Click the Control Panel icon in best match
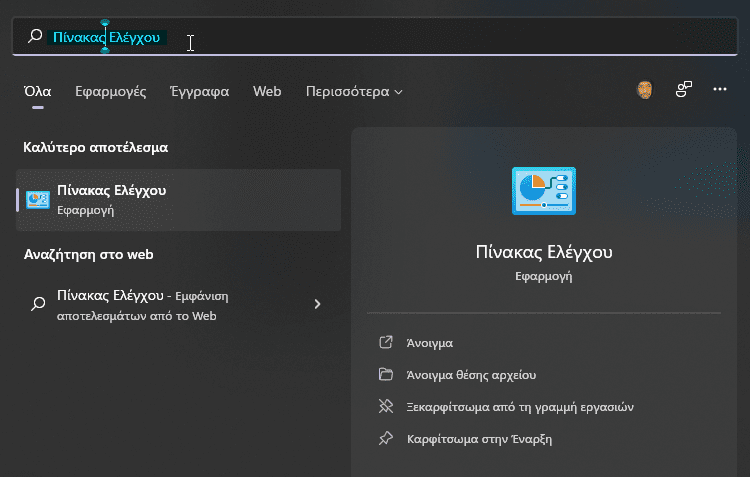Viewport: 750px width, 477px height. click(x=38, y=200)
